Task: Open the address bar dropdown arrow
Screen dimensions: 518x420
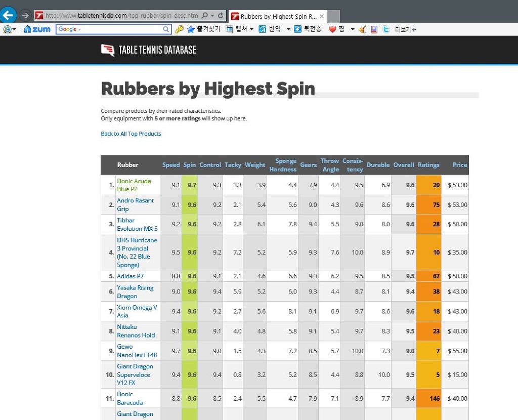Action: [x=212, y=16]
